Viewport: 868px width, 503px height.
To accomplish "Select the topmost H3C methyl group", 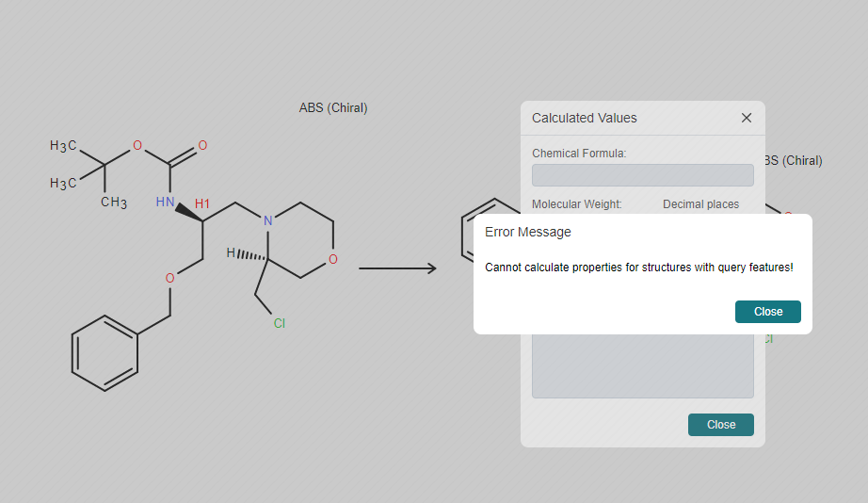I will (63, 146).
